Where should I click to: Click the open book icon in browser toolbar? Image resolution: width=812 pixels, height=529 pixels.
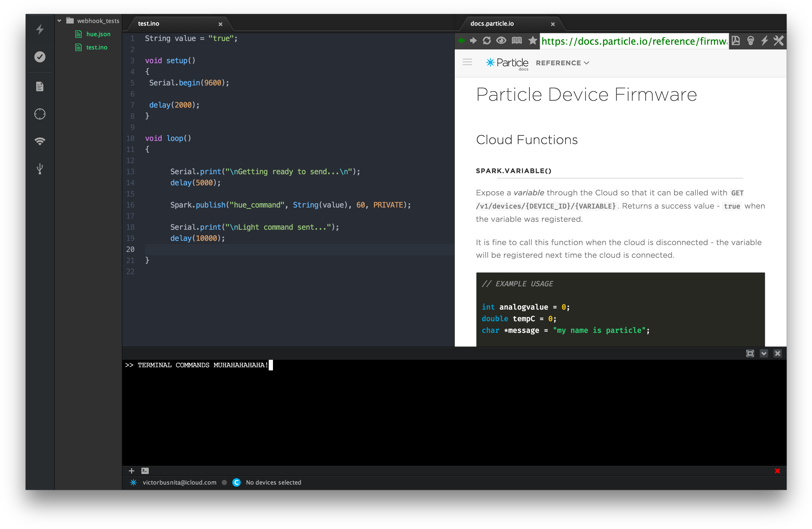pyautogui.click(x=517, y=41)
